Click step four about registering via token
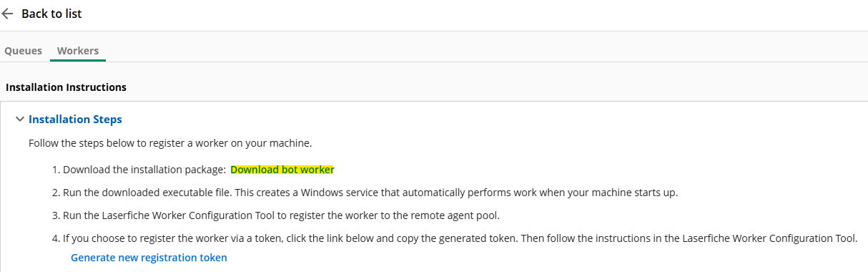Viewport: 868px width, 272px height. [x=460, y=238]
